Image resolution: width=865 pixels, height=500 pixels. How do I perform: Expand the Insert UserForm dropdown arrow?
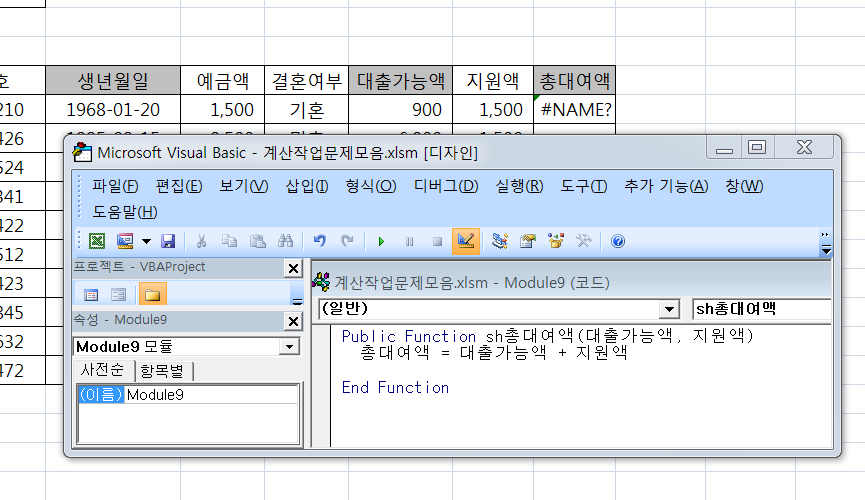(x=146, y=241)
